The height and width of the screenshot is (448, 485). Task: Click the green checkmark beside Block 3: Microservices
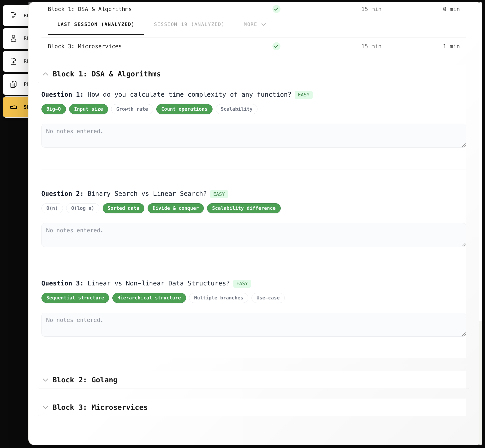click(x=276, y=46)
